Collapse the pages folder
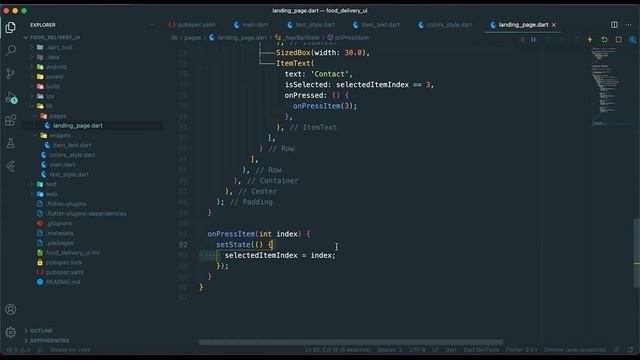The width and height of the screenshot is (640, 360). coord(58,116)
